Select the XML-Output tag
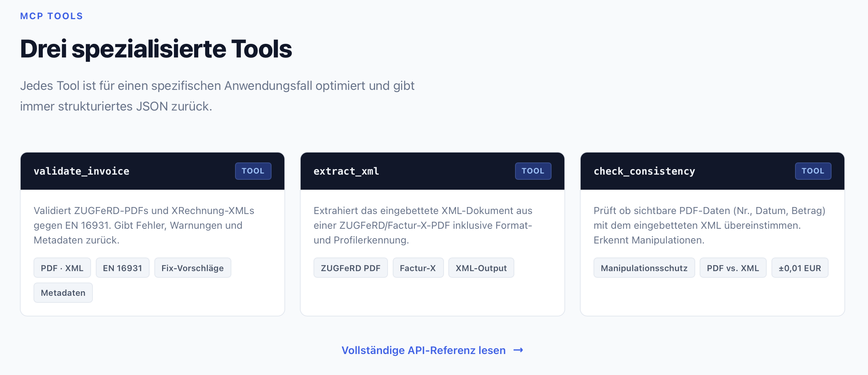 click(481, 268)
